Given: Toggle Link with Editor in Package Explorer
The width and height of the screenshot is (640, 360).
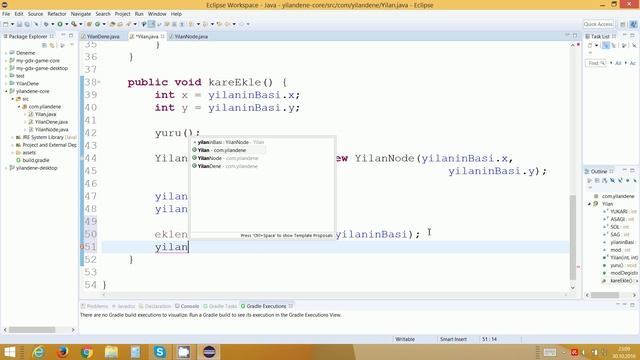Looking at the screenshot, I should click(x=52, y=45).
